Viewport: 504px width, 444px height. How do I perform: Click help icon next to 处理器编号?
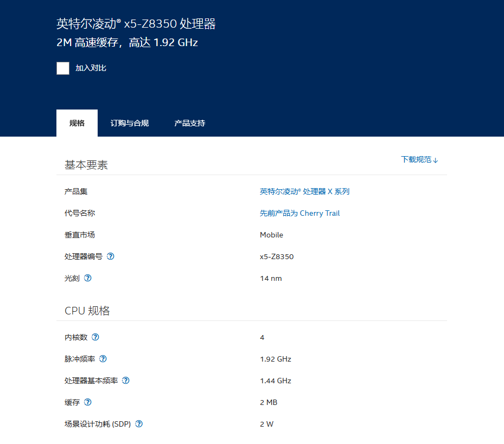tap(111, 256)
